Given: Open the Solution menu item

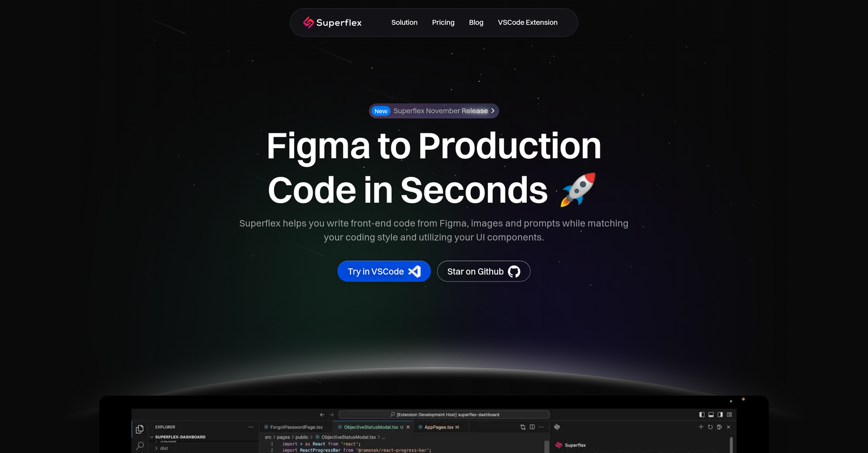Looking at the screenshot, I should [x=404, y=22].
